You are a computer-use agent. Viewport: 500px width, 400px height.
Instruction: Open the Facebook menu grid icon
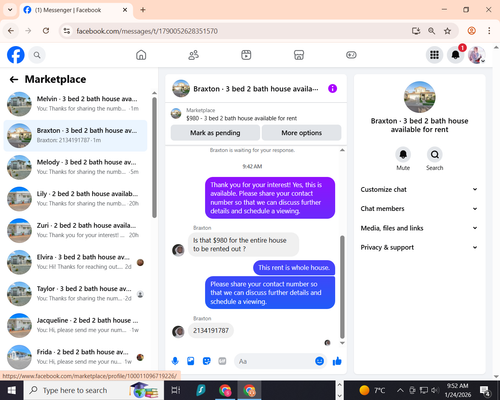coord(434,55)
